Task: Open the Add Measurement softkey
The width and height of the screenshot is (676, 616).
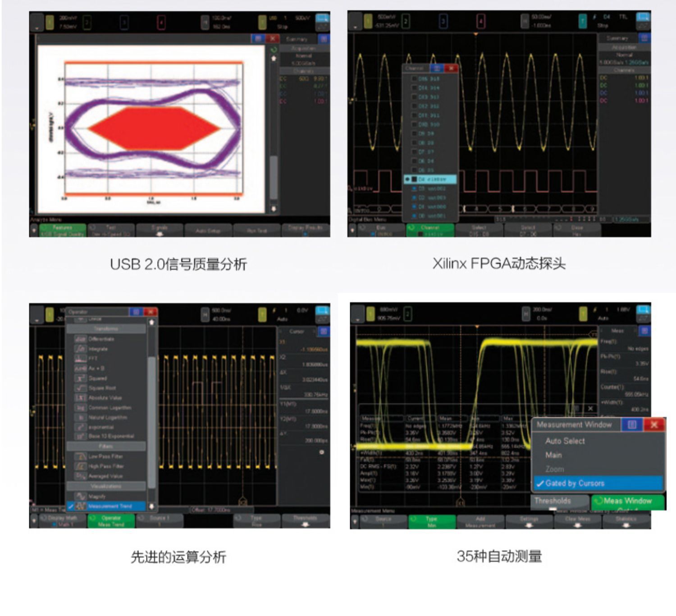Action: pyautogui.click(x=480, y=522)
